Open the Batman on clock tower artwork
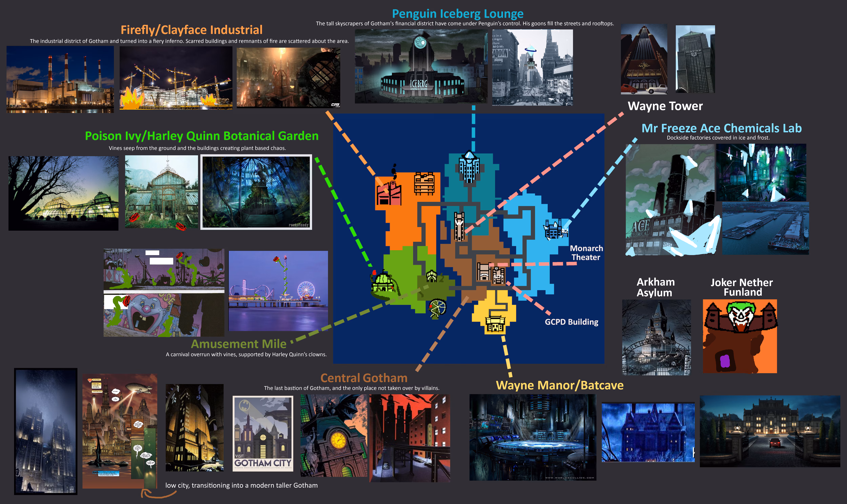The height and width of the screenshot is (504, 847). click(x=334, y=436)
